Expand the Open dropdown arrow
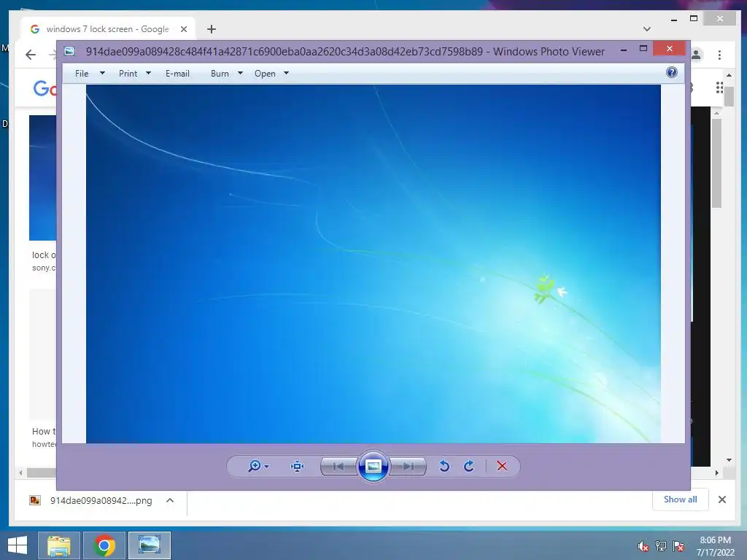 [x=286, y=74]
